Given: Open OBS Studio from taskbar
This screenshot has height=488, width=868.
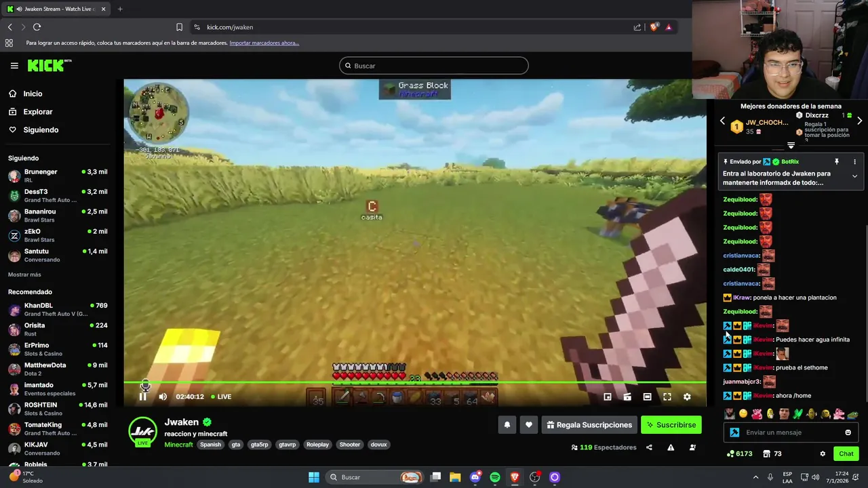Looking at the screenshot, I should click(x=534, y=477).
